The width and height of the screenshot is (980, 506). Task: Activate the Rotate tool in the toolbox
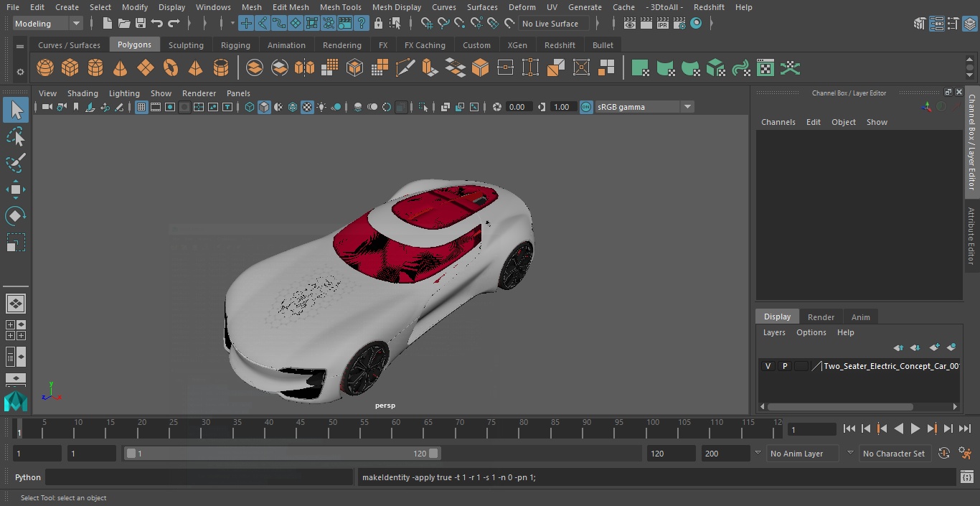pos(16,216)
